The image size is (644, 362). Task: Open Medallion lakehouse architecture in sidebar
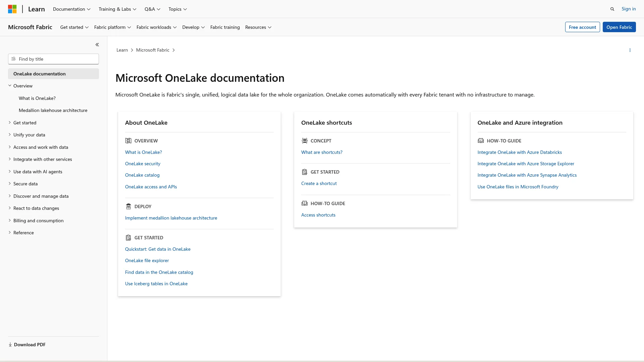click(53, 110)
